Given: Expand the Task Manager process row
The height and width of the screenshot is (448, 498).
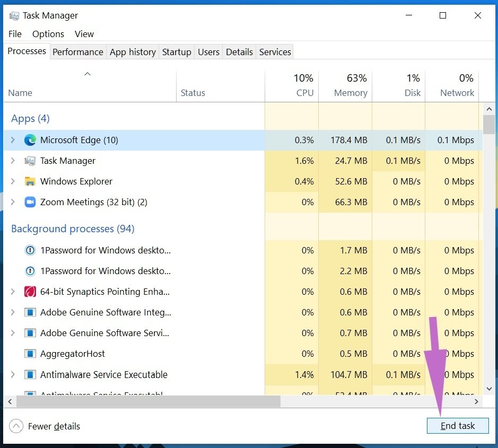Looking at the screenshot, I should point(13,161).
